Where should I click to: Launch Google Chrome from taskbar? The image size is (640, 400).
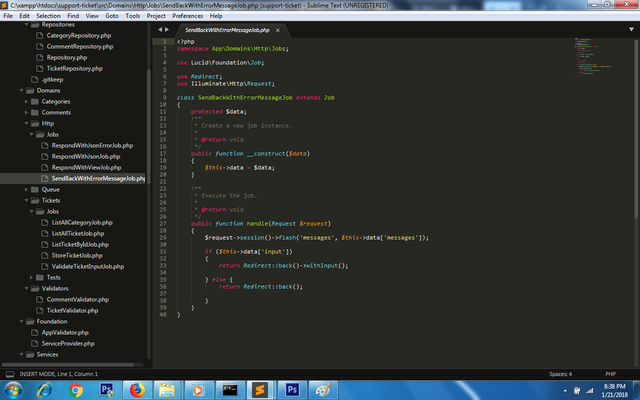pyautogui.click(x=76, y=390)
